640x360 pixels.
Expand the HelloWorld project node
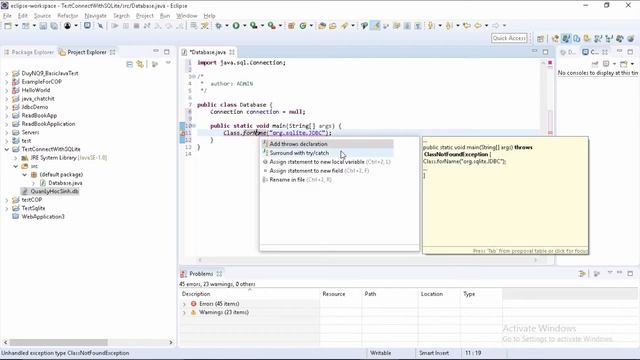[x=7, y=90]
